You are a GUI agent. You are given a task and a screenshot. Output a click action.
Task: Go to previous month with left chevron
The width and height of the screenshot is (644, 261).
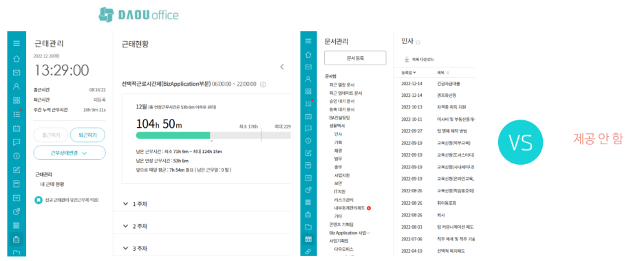pyautogui.click(x=282, y=67)
